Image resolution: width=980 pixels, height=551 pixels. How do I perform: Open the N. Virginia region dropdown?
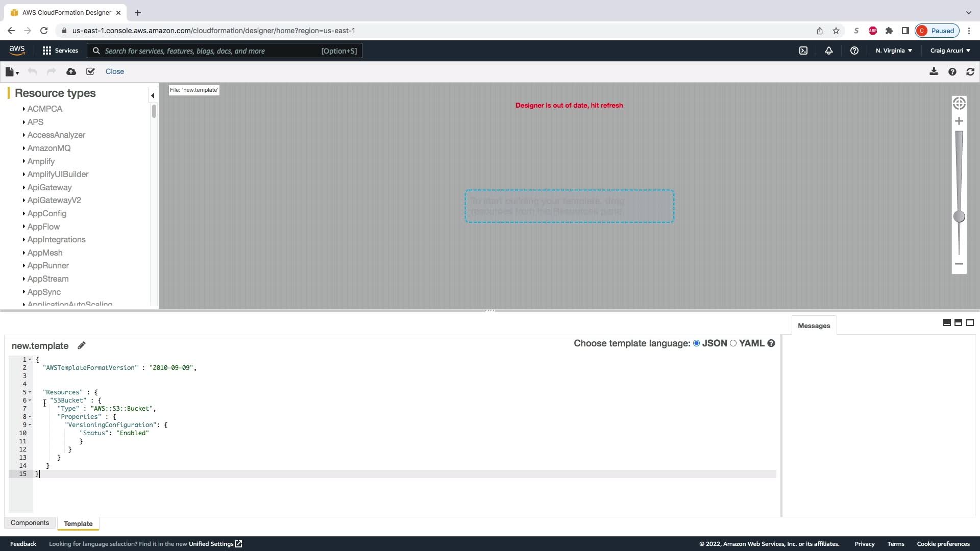point(894,51)
